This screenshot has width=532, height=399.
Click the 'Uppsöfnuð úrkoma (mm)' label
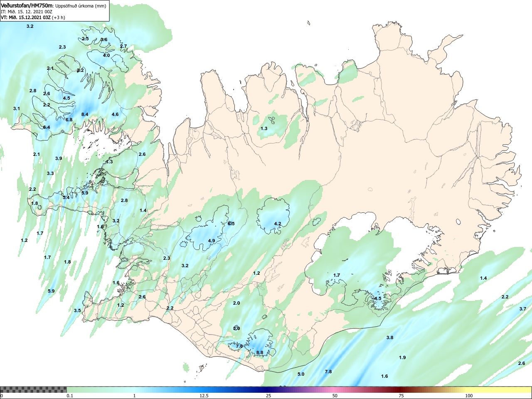tap(81, 6)
